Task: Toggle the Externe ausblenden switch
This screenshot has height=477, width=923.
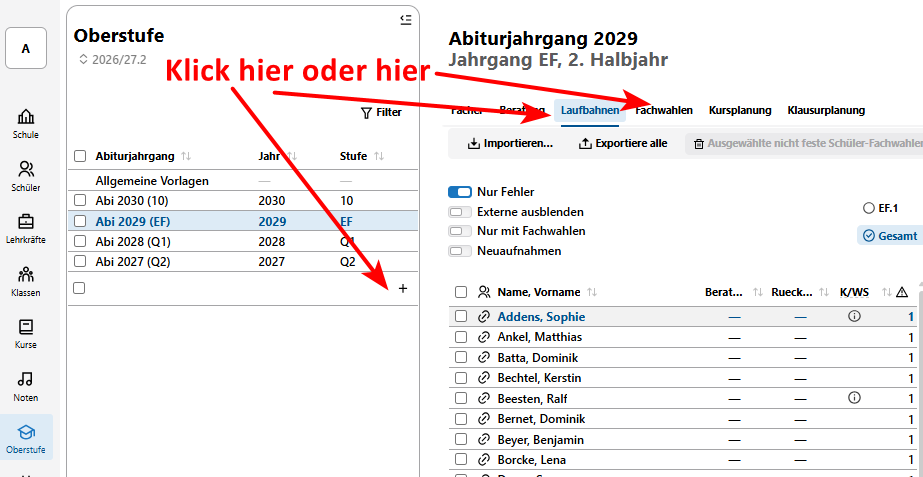Action: (460, 212)
